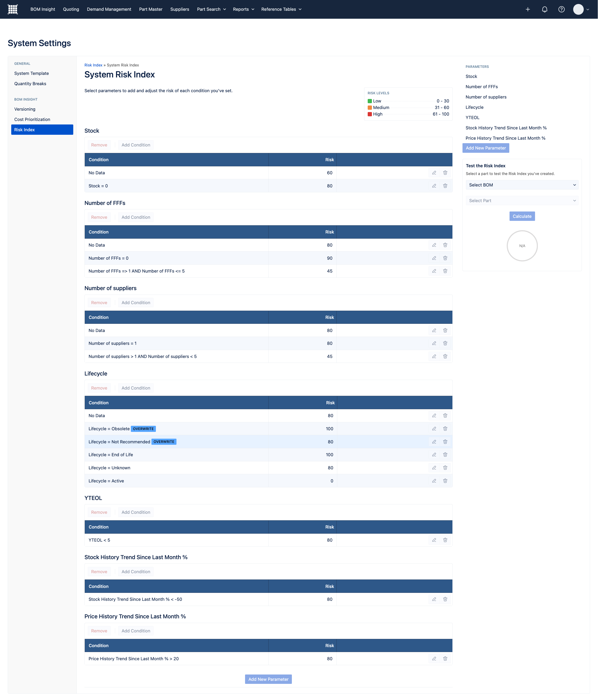
Task: Delete the Number of suppliers = 1 condition
Action: pos(445,343)
